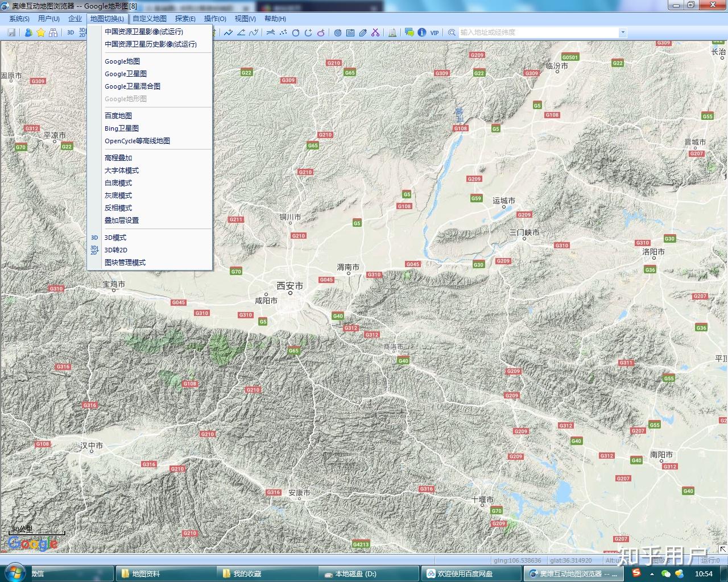Image resolution: width=728 pixels, height=582 pixels.
Task: Click the save floppy disk icon
Action: point(11,32)
